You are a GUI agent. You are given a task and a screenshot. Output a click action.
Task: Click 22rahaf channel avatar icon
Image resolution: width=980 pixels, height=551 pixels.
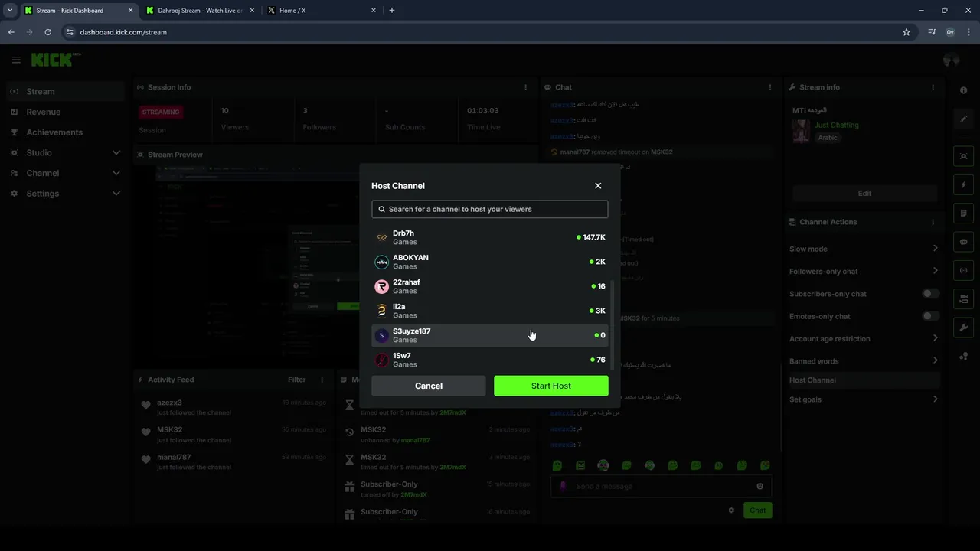pyautogui.click(x=381, y=287)
